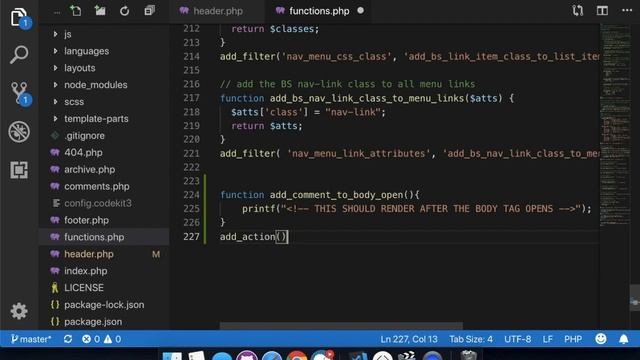The image size is (640, 360).
Task: Split the editor to the right
Action: pyautogui.click(x=602, y=11)
